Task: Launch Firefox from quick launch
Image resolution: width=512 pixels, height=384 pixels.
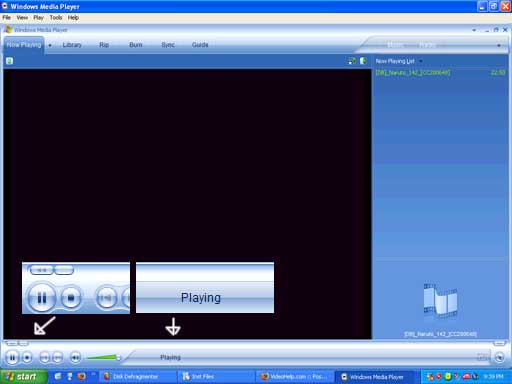Action: 81,377
